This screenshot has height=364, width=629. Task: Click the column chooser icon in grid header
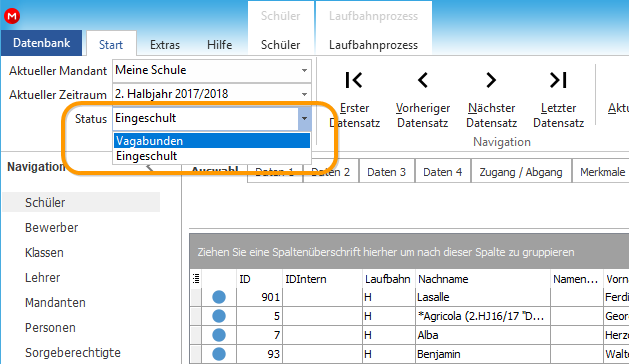pyautogui.click(x=196, y=279)
